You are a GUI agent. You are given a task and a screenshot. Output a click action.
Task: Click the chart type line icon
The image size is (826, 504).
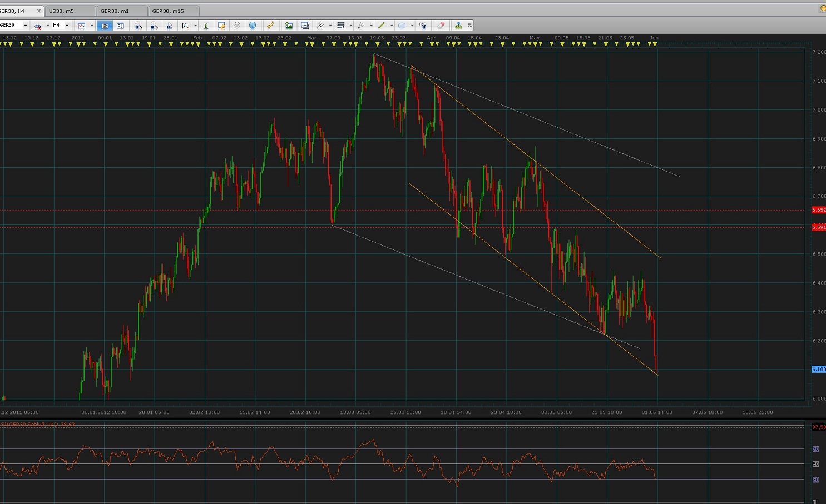(82, 26)
